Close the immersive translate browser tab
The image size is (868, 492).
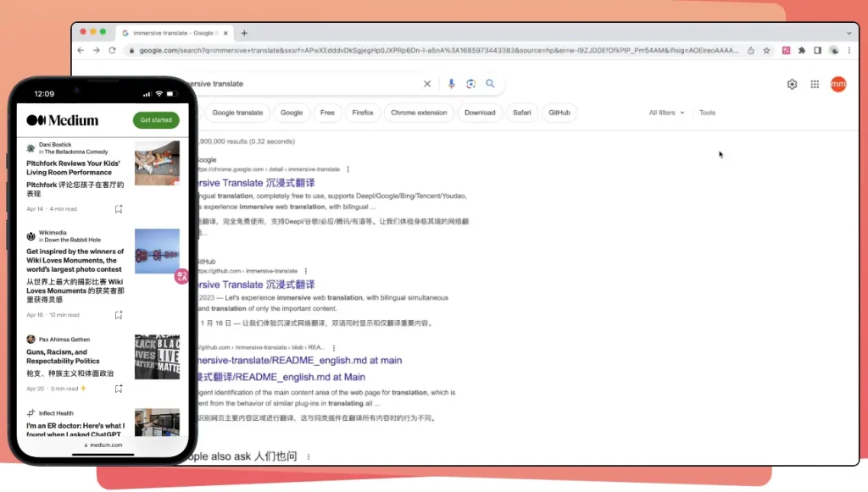tap(225, 33)
